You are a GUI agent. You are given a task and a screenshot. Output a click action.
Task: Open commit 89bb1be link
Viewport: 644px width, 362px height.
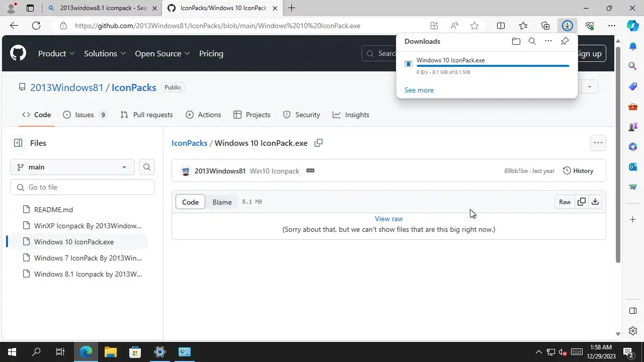(516, 171)
